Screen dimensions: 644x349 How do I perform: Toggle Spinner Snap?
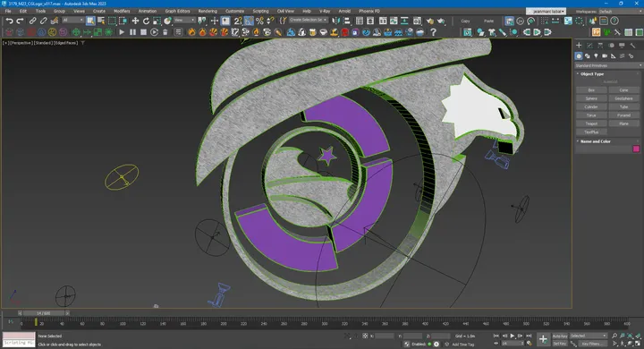(x=270, y=21)
